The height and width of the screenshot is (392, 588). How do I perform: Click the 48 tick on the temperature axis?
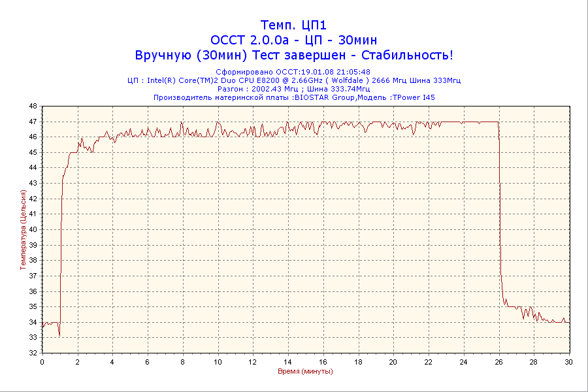point(33,106)
